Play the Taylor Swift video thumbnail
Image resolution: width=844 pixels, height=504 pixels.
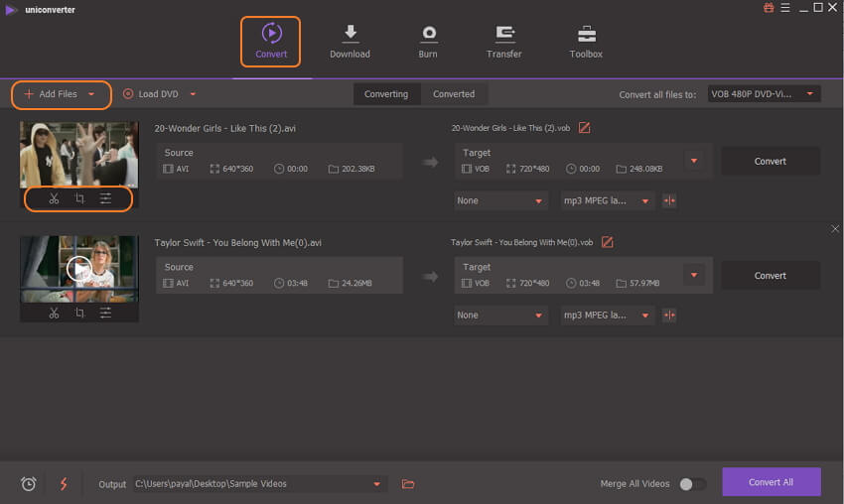coord(79,269)
